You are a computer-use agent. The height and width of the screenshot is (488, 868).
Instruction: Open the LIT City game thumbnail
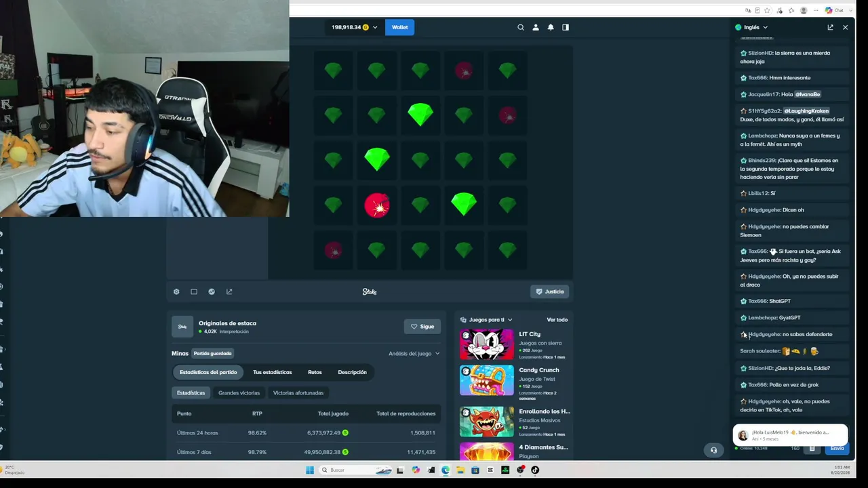point(487,344)
